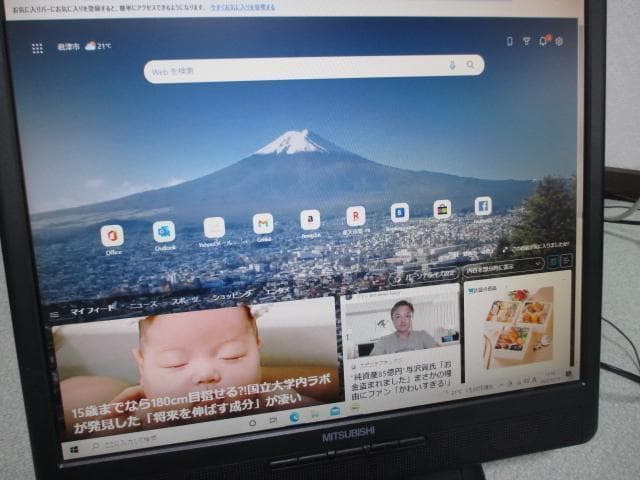Image resolution: width=640 pixels, height=480 pixels.
Task: Open the rewards trophy icon
Action: [x=526, y=41]
